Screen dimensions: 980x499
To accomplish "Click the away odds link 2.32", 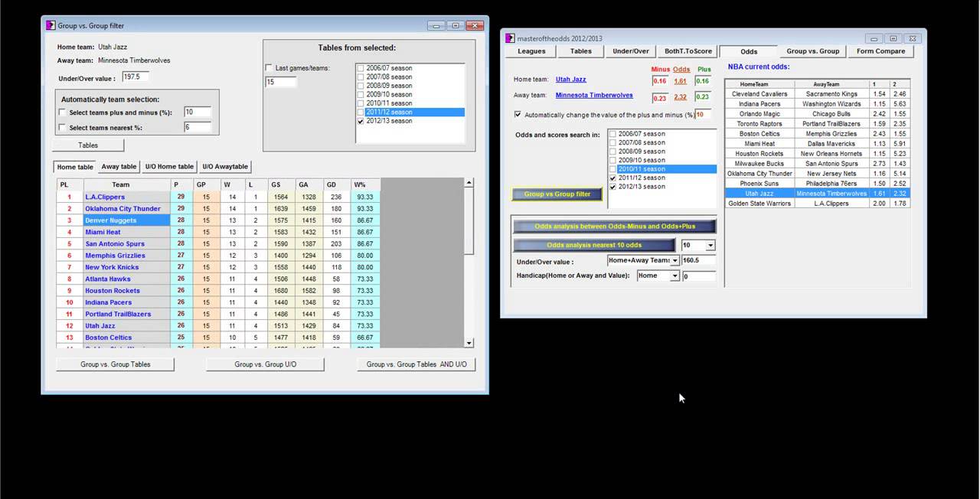I will pyautogui.click(x=680, y=97).
